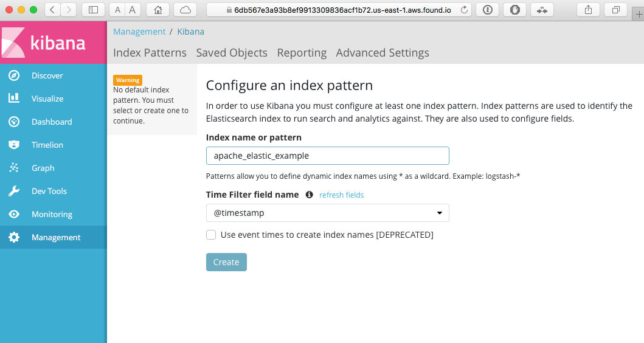Open Graph via nodes icon
Image resolution: width=644 pixels, height=343 pixels.
pyautogui.click(x=14, y=168)
